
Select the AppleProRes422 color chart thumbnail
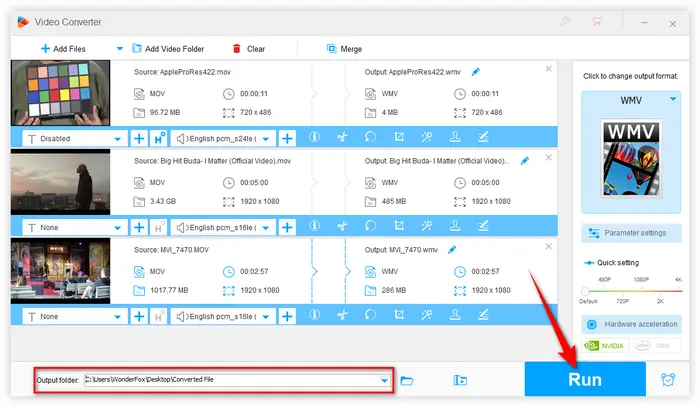[x=60, y=93]
